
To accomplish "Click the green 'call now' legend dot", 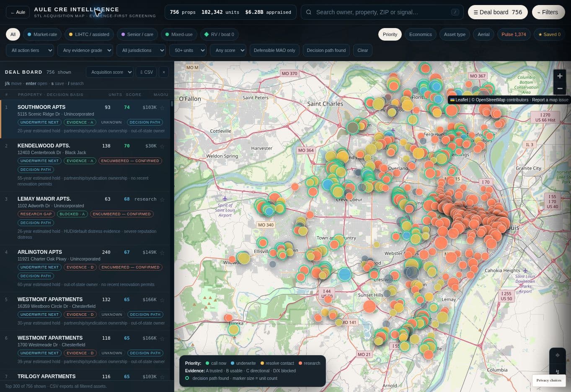I will (207, 363).
